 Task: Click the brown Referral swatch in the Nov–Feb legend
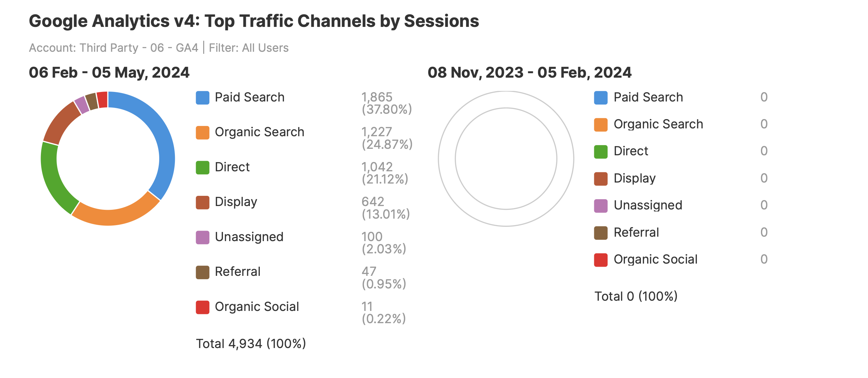coord(601,233)
